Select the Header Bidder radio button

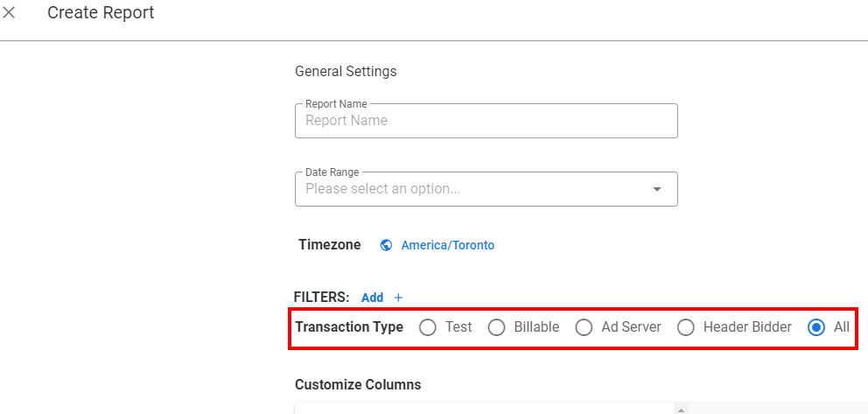(x=686, y=327)
